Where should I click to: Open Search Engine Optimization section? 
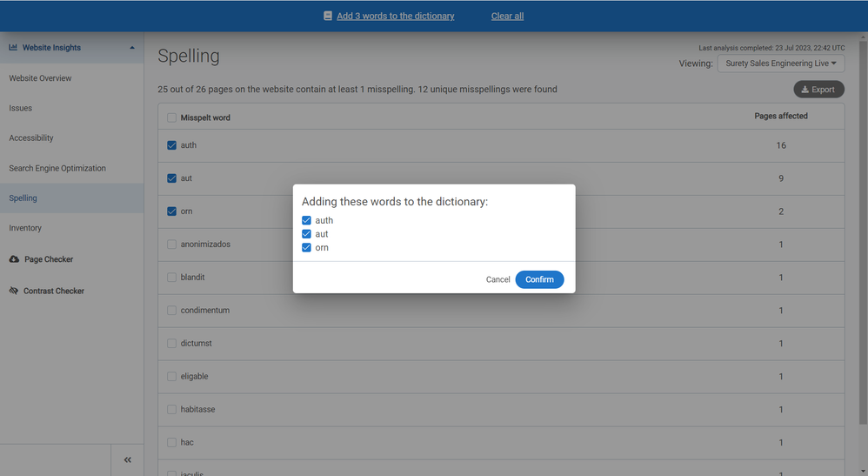coord(57,168)
